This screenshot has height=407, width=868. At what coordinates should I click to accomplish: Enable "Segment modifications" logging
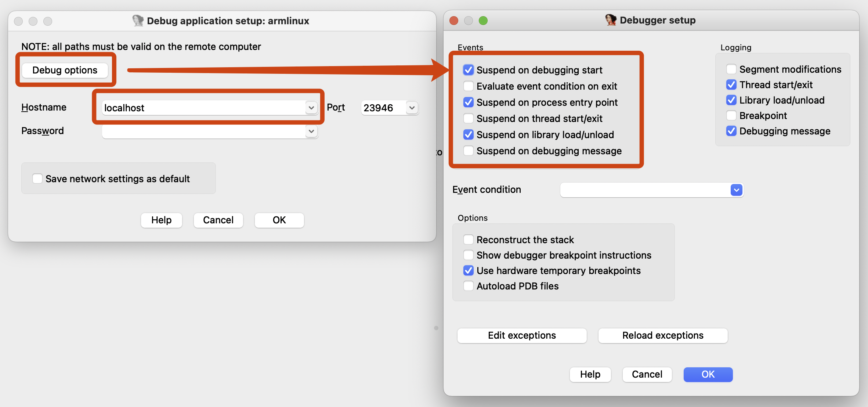pos(731,69)
